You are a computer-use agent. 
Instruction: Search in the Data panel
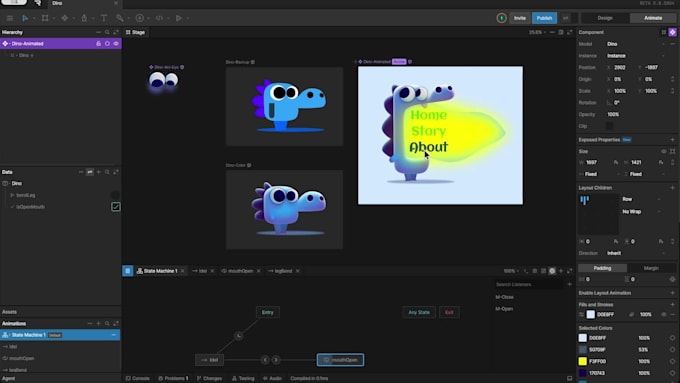tap(107, 172)
